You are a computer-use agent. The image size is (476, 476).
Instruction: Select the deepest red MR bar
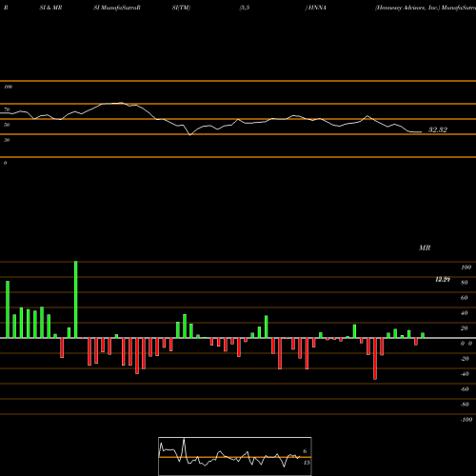(375, 359)
